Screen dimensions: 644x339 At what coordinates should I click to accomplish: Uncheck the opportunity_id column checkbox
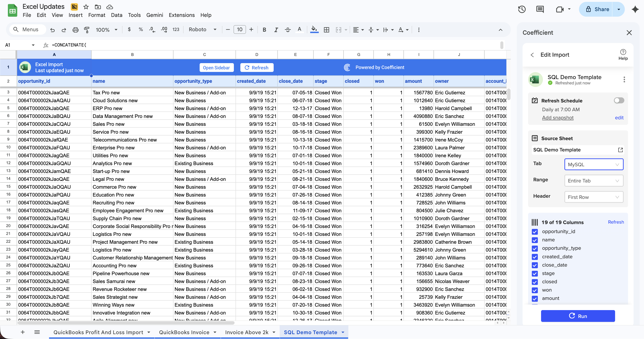(x=535, y=232)
